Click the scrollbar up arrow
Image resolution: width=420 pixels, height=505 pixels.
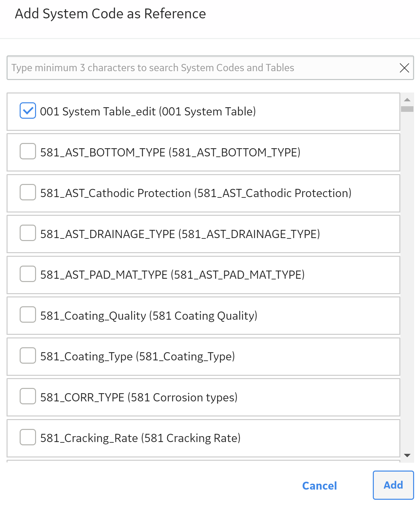[407, 100]
